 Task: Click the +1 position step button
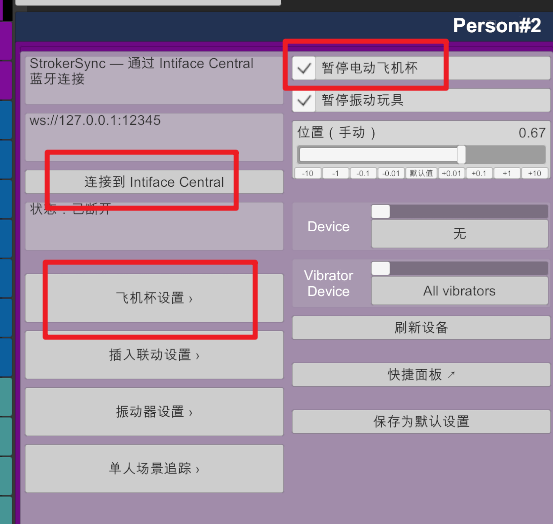point(507,173)
